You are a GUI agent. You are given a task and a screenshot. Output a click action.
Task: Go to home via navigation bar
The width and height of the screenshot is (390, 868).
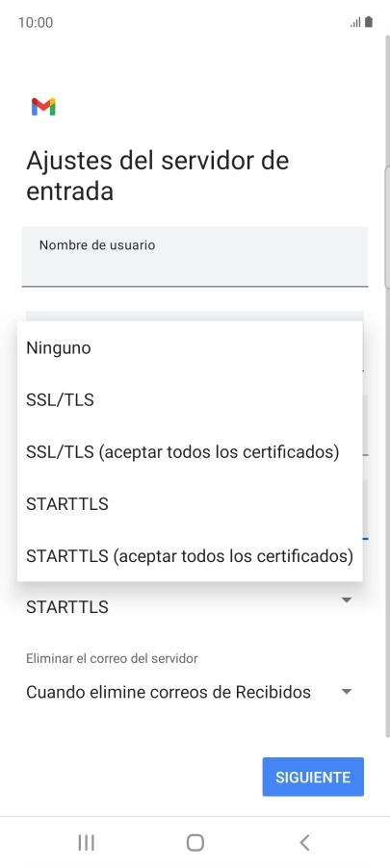click(195, 843)
